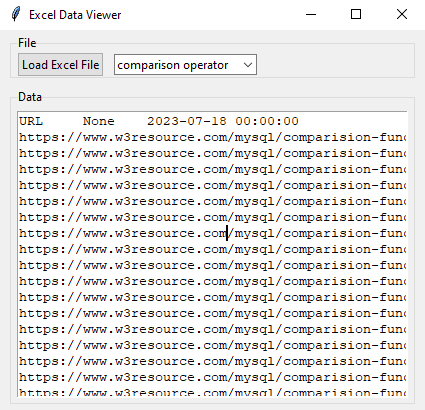Image resolution: width=425 pixels, height=410 pixels.
Task: Click the URL header text
Action: (x=31, y=121)
